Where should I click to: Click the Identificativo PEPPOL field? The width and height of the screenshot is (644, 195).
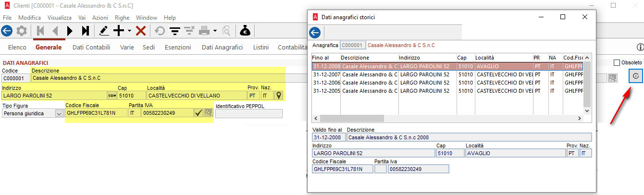click(x=249, y=114)
